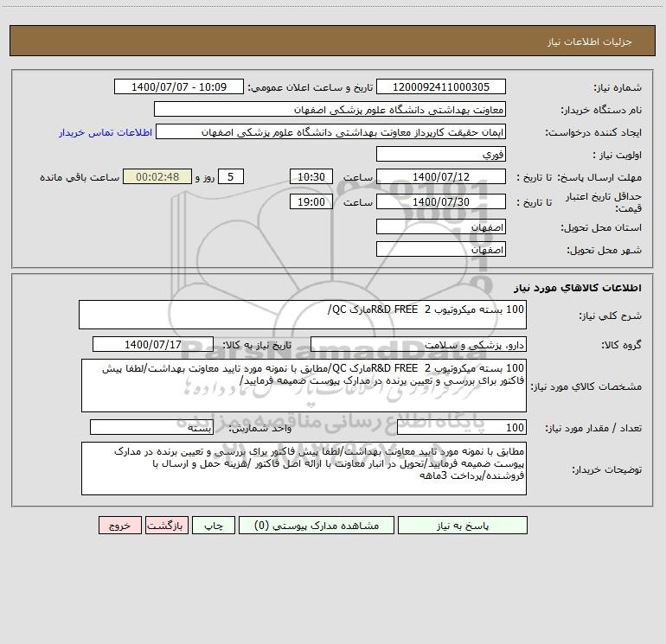666x644 pixels.
Task: Click the label 'مشخصات کالای مورد نیاز:'
Action: click(x=587, y=386)
